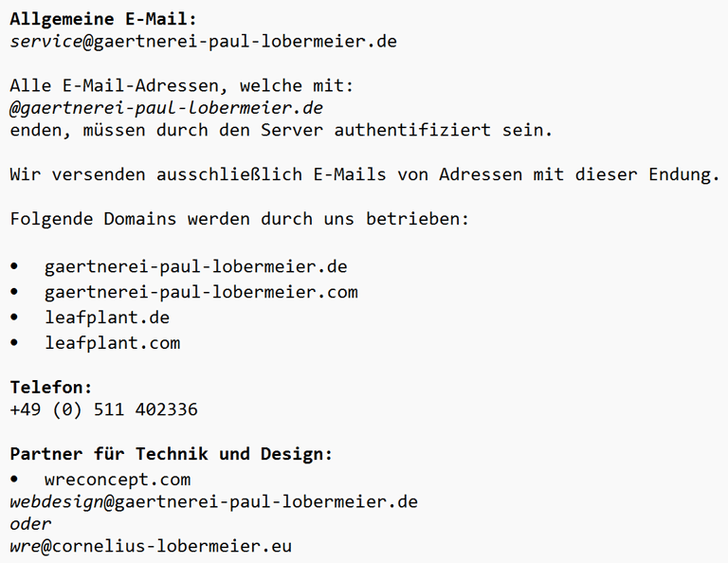The width and height of the screenshot is (728, 563).
Task: Click the italic @gaertnerei-paul-lobermeier.de domain suffix line
Action: point(167,107)
